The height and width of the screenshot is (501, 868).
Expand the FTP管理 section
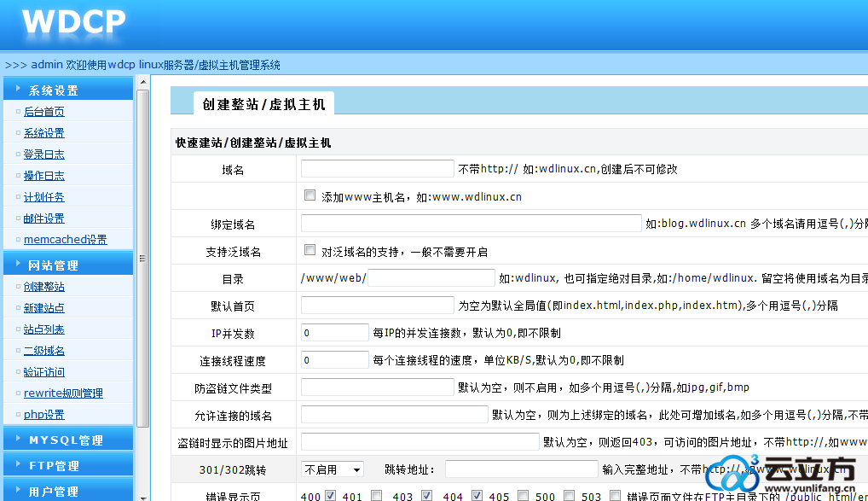(x=68, y=465)
